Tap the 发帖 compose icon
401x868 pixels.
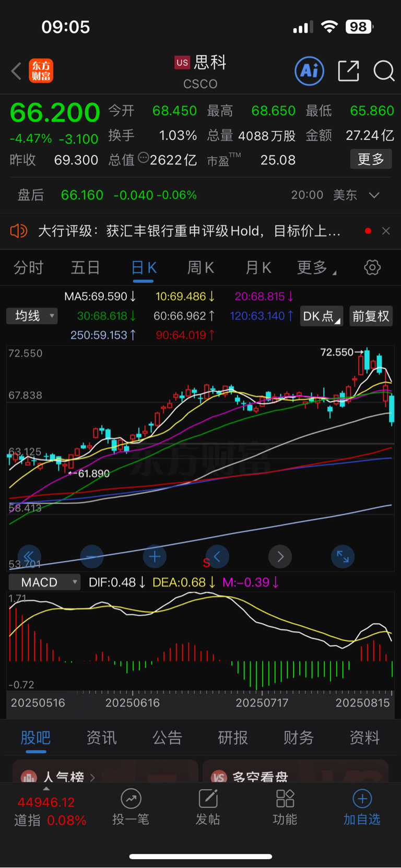[x=208, y=799]
